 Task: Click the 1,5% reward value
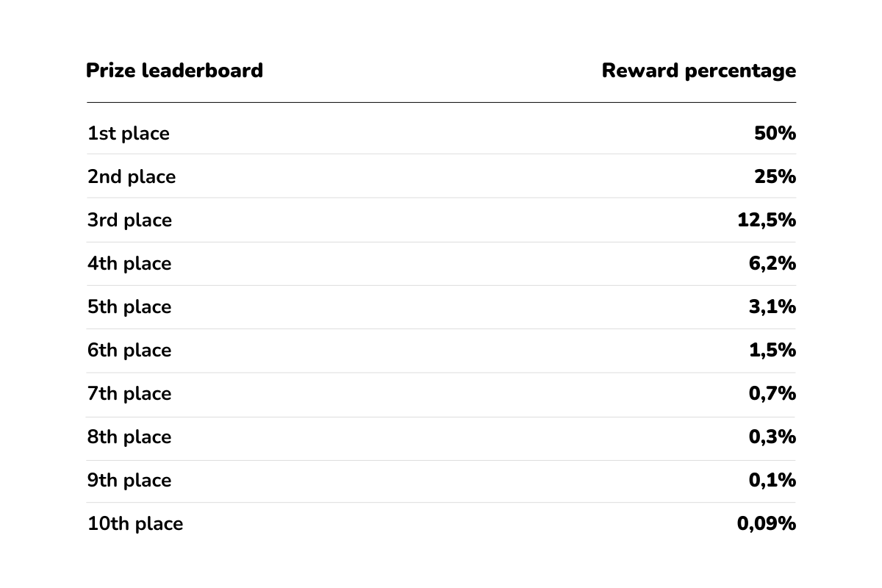tap(772, 351)
